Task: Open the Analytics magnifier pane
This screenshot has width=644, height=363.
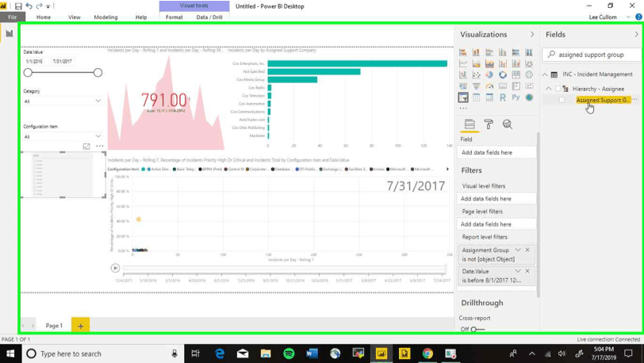Action: (508, 124)
